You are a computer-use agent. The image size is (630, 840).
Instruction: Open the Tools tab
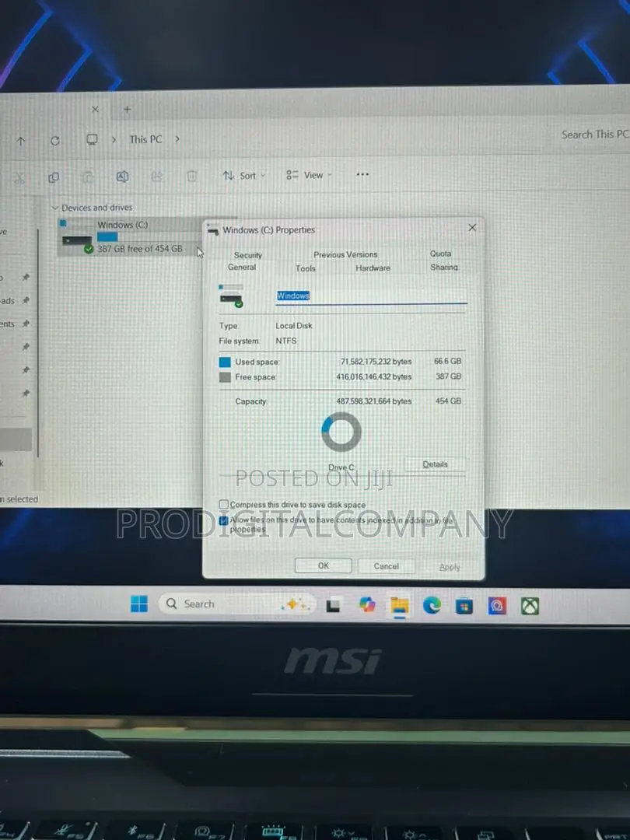306,268
